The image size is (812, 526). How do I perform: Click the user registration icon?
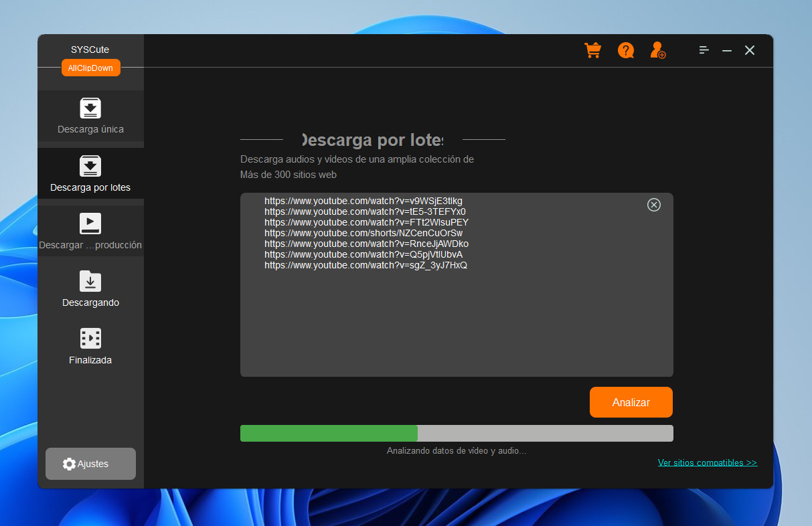[658, 50]
